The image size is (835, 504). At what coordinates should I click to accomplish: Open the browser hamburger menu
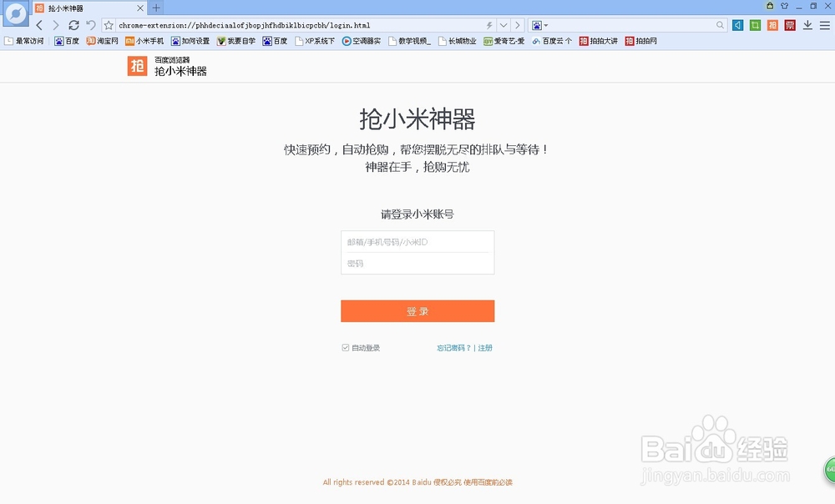825,25
